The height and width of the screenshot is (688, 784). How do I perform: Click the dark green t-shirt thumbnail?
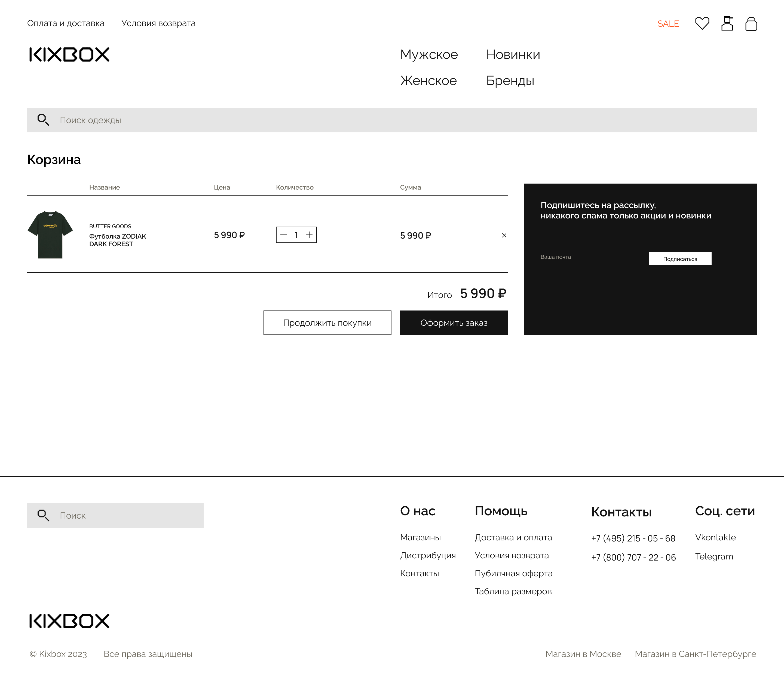(x=50, y=235)
